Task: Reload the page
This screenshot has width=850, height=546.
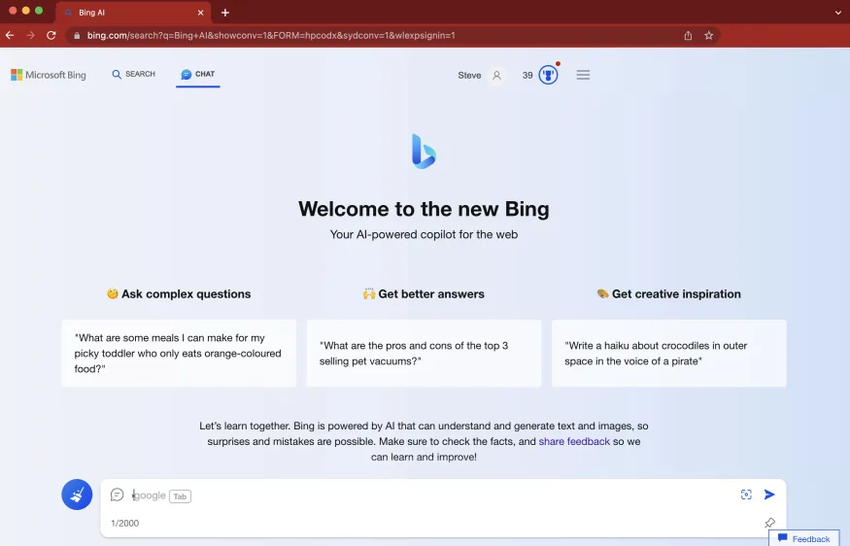Action: [51, 35]
